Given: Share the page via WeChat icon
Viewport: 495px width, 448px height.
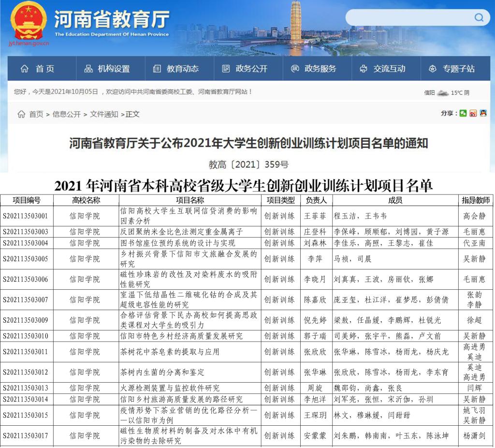Looking at the screenshot, I should pos(463,113).
